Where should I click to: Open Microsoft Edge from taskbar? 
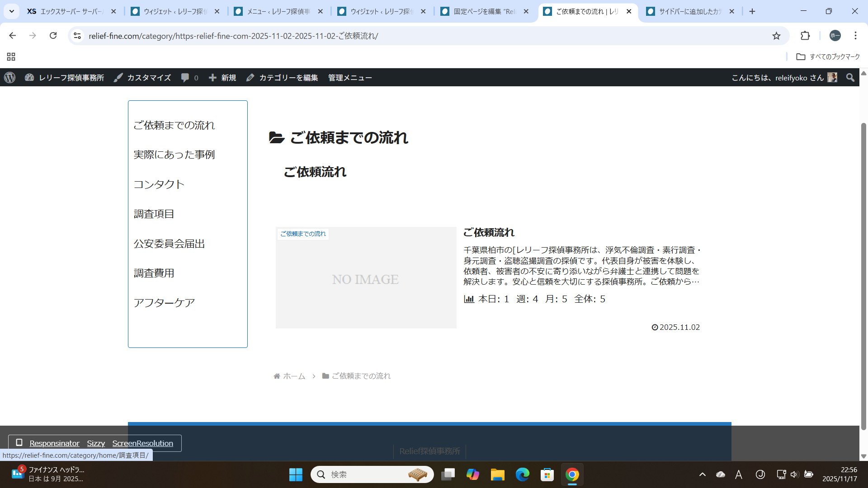522,474
